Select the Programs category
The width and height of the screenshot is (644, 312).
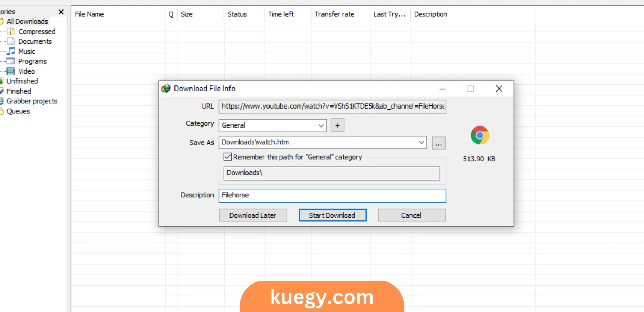click(x=32, y=61)
